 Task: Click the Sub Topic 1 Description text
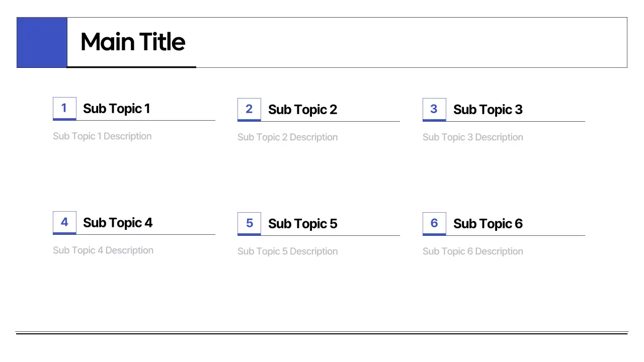[x=102, y=136]
